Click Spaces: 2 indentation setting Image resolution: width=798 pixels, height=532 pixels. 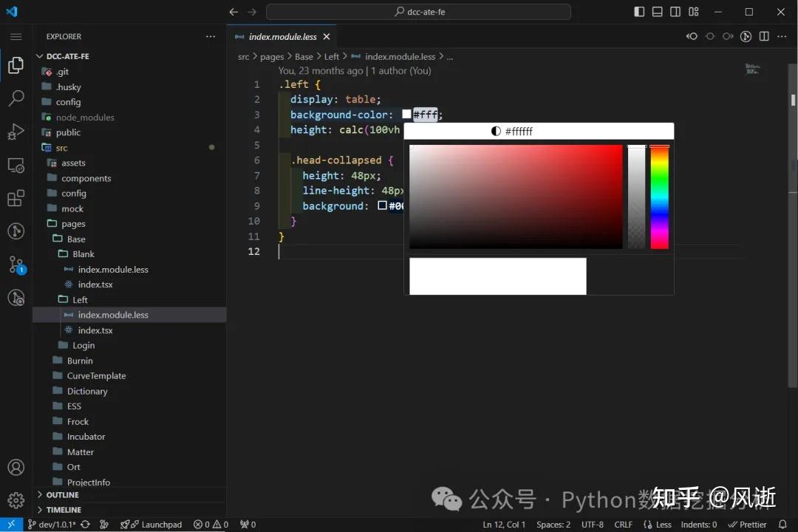coord(553,525)
